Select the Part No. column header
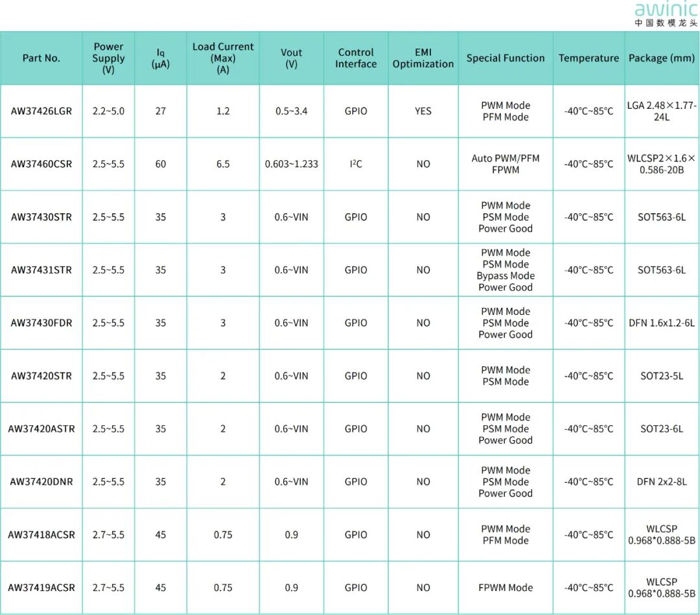The image size is (700, 615). [x=41, y=58]
